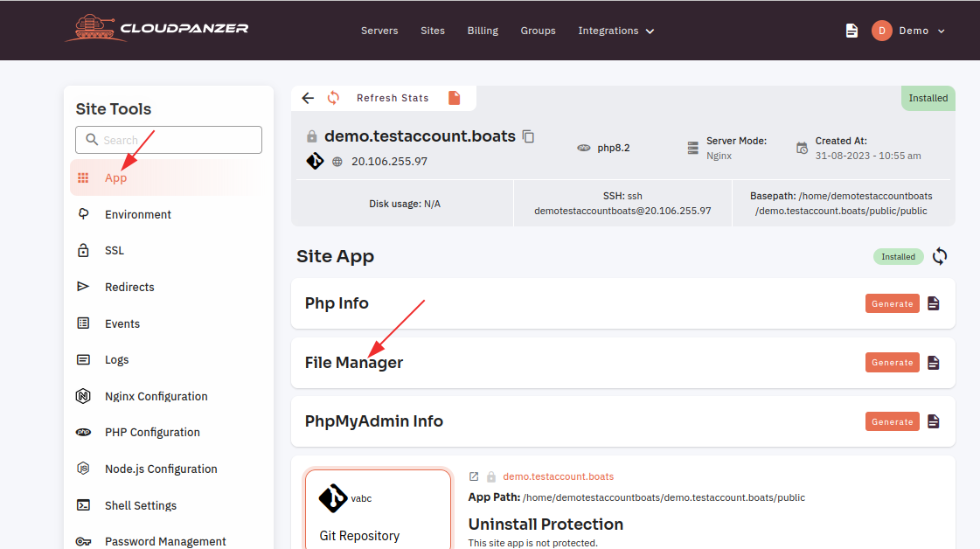The image size is (980, 549).
Task: Open the Servers menu
Action: tap(379, 31)
